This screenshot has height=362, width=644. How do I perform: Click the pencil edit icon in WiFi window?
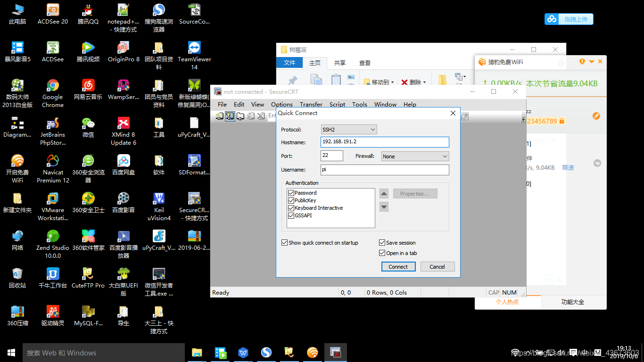click(596, 116)
